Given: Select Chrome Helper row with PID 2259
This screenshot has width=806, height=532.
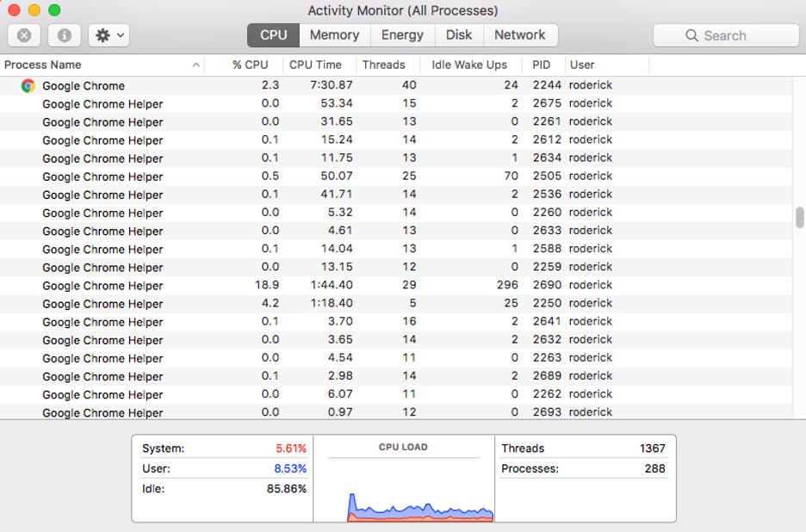Looking at the screenshot, I should [396, 267].
